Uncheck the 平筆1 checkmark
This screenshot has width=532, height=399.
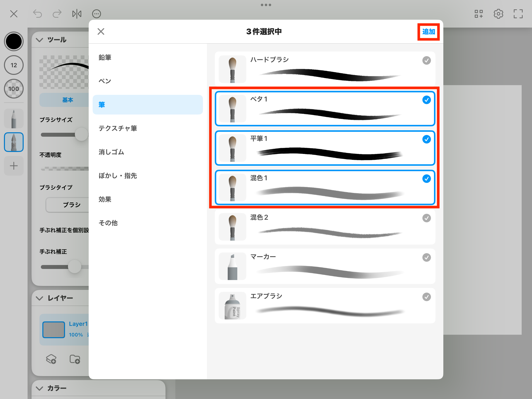pyautogui.click(x=427, y=139)
